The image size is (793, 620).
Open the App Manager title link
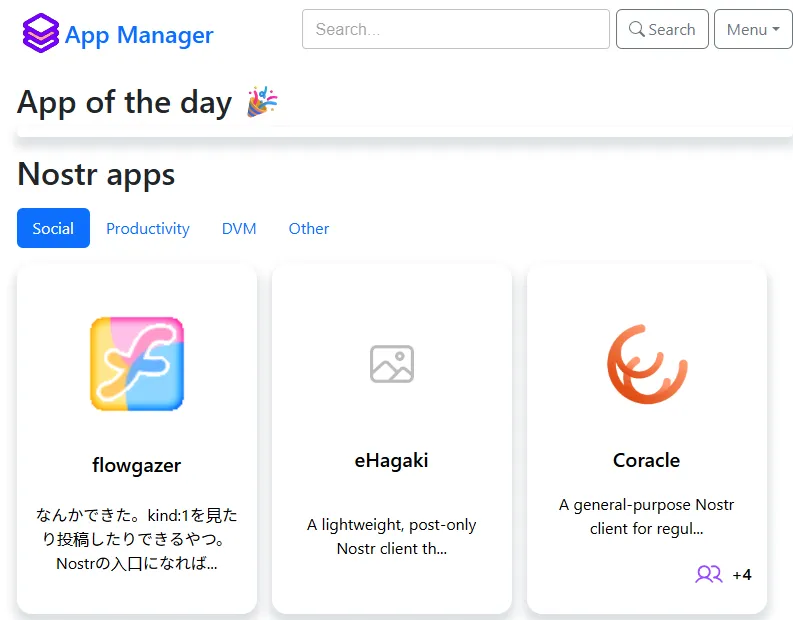click(x=139, y=35)
